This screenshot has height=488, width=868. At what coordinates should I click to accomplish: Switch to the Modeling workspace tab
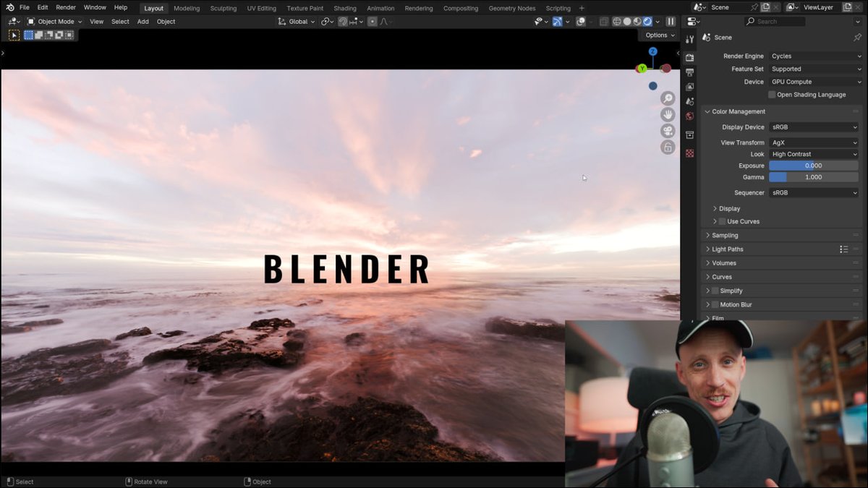(x=187, y=9)
